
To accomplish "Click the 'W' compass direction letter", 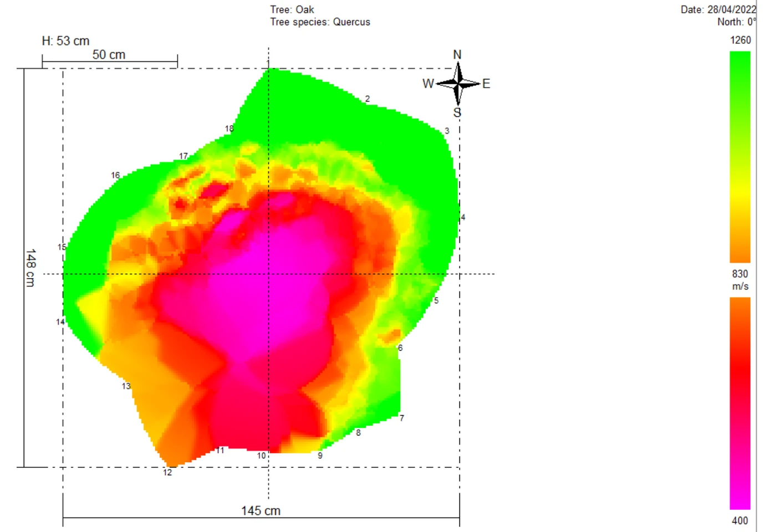I will tap(428, 84).
